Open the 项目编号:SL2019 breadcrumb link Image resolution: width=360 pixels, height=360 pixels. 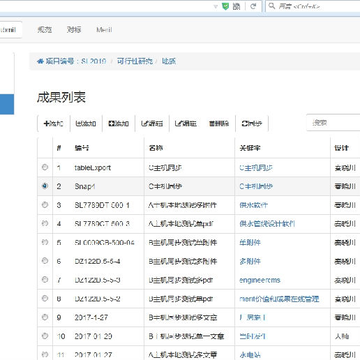click(76, 61)
